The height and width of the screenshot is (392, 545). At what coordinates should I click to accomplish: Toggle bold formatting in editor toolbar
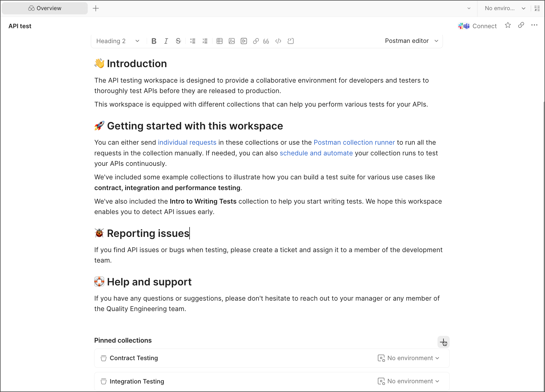154,41
